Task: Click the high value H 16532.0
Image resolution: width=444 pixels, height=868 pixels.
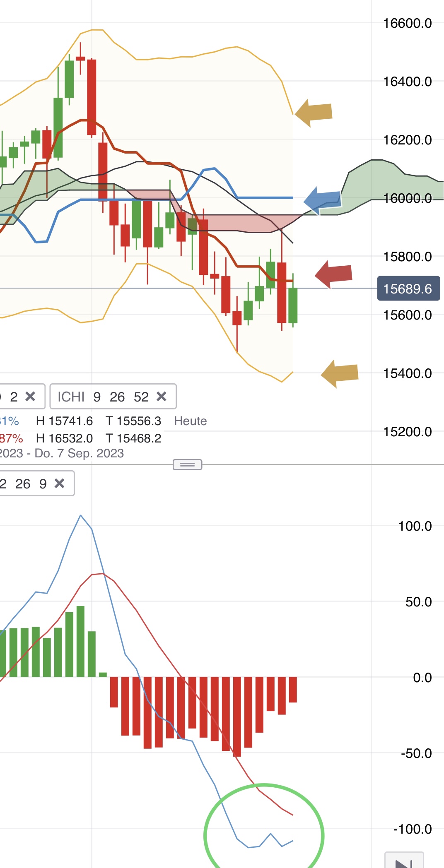Action: coord(64,438)
